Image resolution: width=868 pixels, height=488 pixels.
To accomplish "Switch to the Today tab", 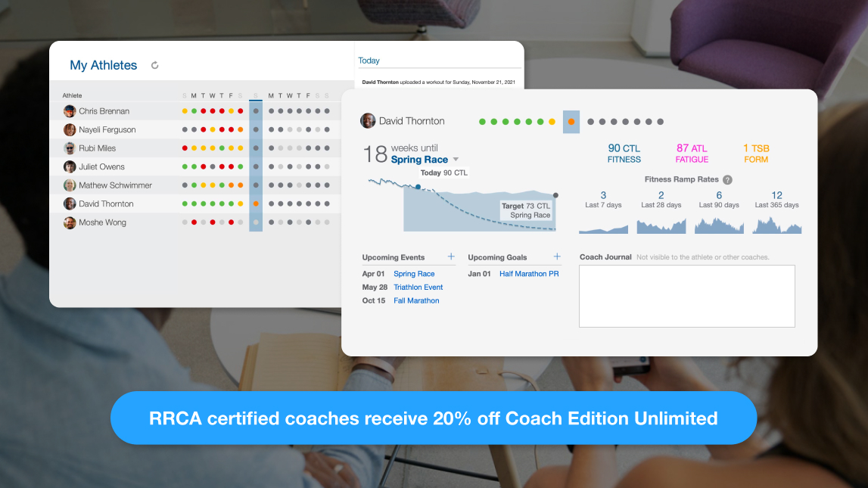I will pyautogui.click(x=369, y=61).
